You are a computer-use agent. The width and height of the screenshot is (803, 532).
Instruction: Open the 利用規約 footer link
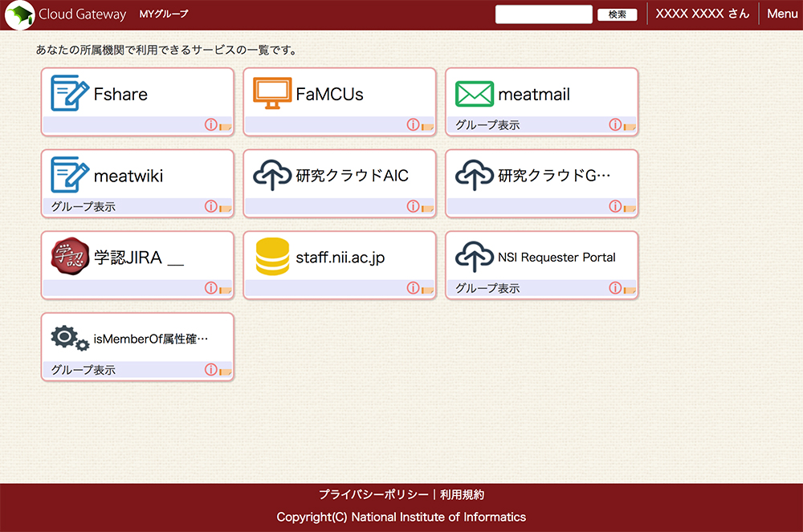pyautogui.click(x=462, y=495)
